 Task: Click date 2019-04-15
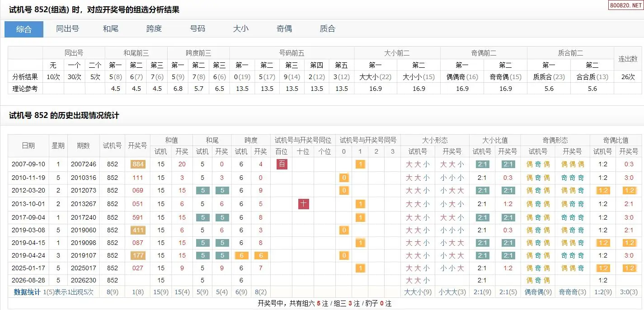[x=28, y=243]
